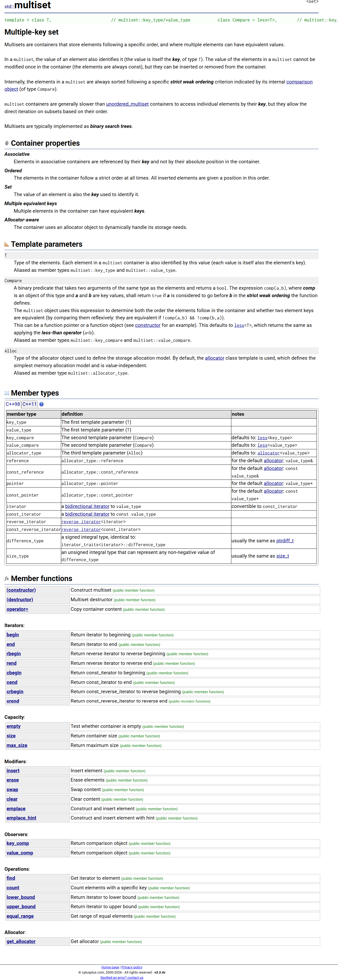Click the blue help icon beside C++11 tab

(x=41, y=404)
